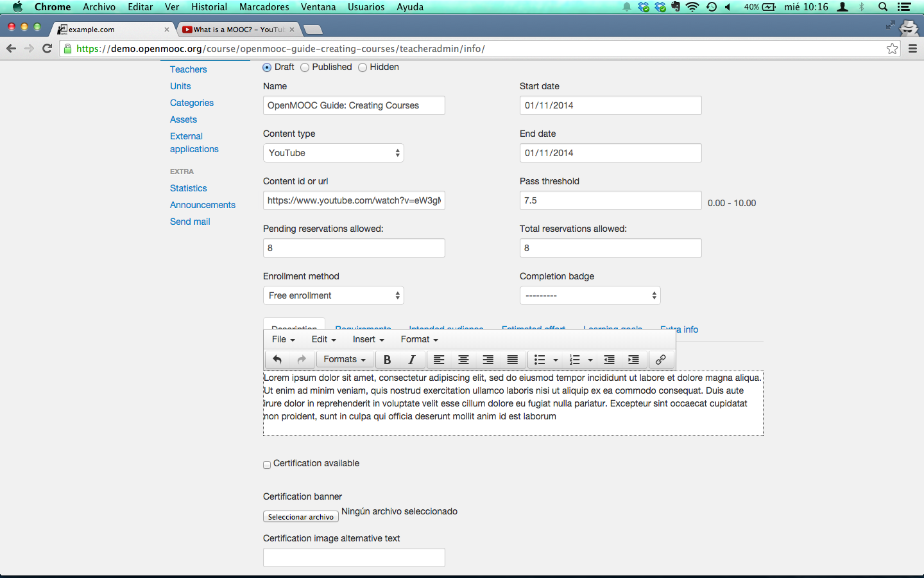
Task: Click the undo arrow in editor toolbar
Action: (x=277, y=360)
